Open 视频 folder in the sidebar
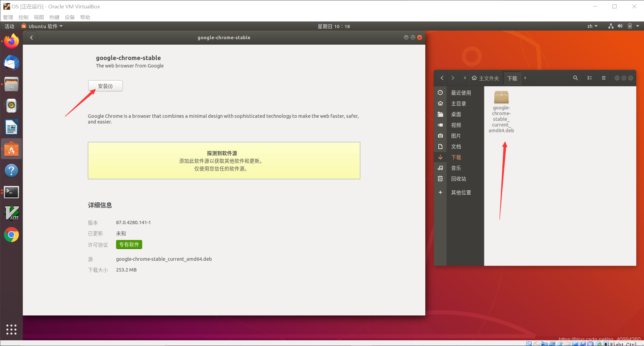644x346 pixels. coord(459,125)
